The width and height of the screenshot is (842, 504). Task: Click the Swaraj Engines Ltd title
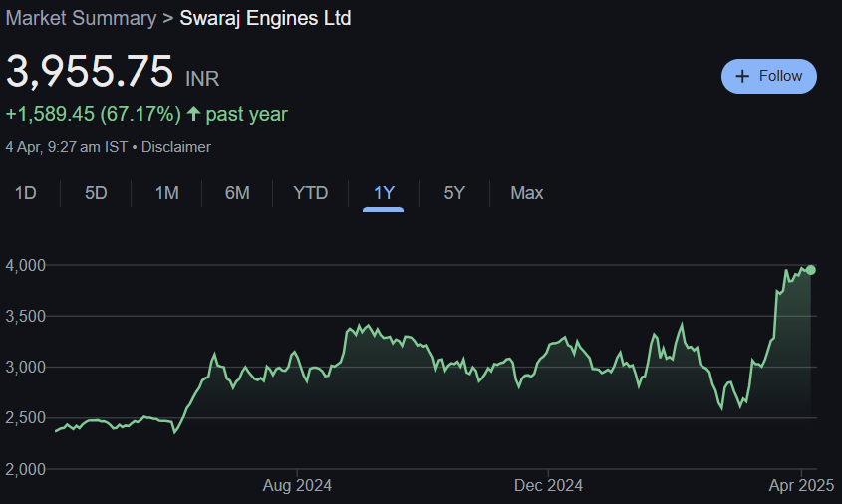(x=265, y=18)
